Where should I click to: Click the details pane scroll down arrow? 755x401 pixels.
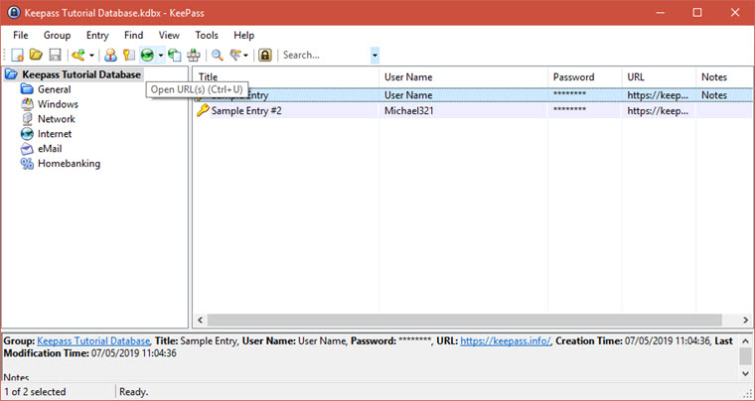[745, 373]
